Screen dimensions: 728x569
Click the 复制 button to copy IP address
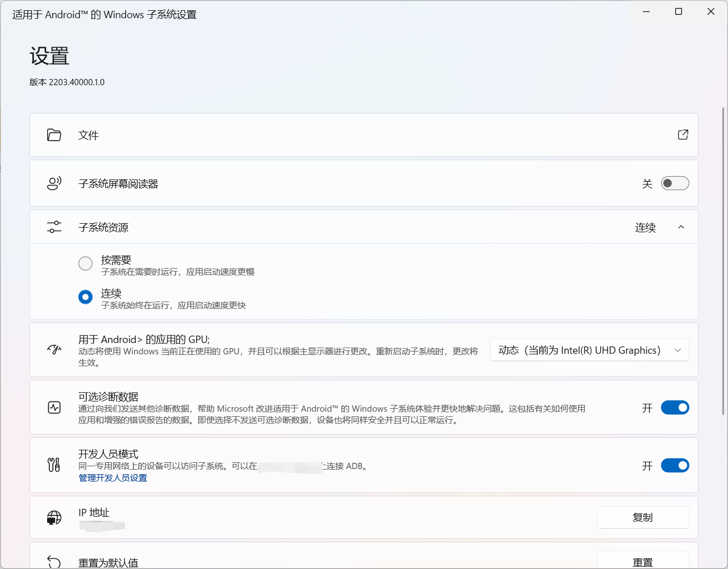[x=643, y=517]
